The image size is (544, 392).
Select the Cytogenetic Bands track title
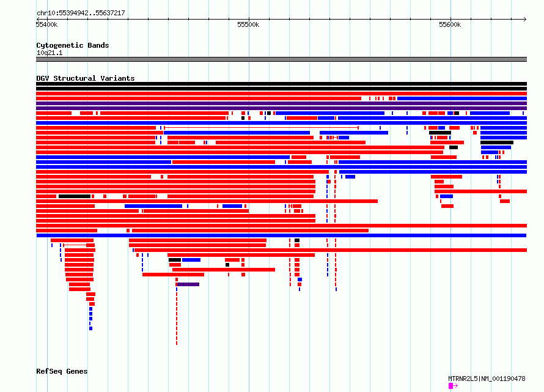click(73, 45)
